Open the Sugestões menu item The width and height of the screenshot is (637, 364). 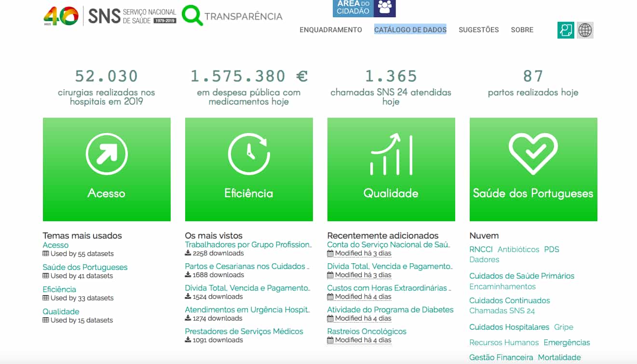pyautogui.click(x=479, y=30)
